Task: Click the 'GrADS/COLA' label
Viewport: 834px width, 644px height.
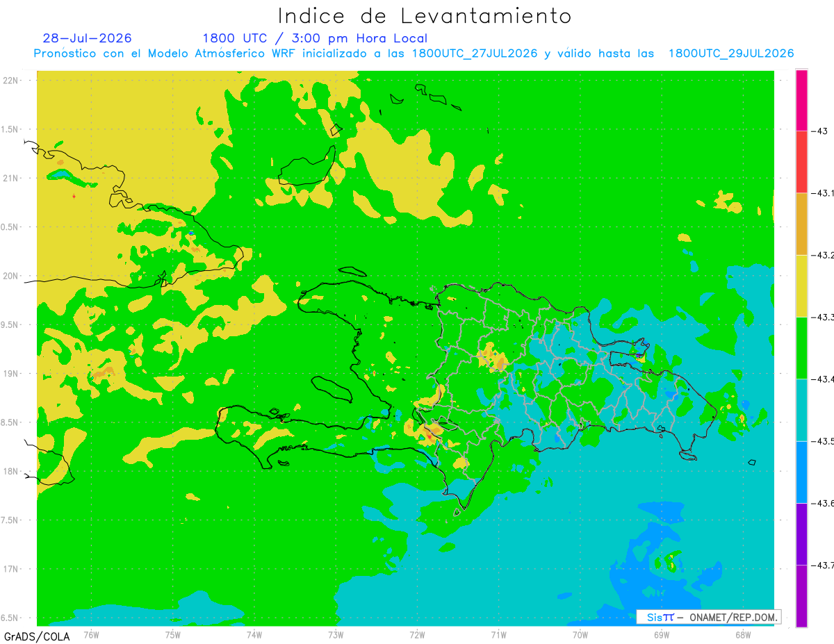Action: (35, 636)
